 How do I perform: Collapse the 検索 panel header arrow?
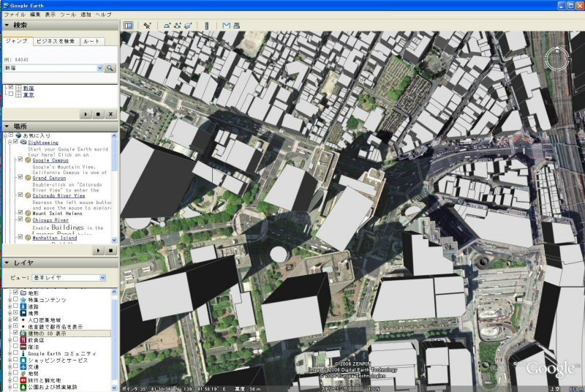[x=7, y=26]
